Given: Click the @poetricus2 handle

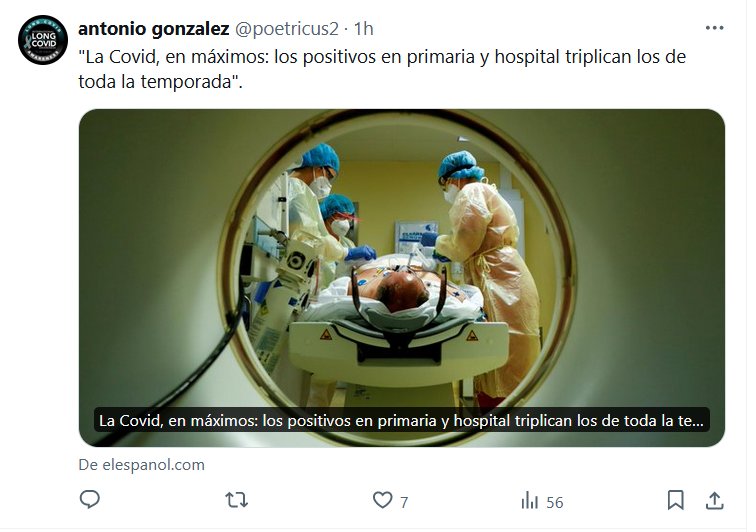Looking at the screenshot, I should click(287, 29).
